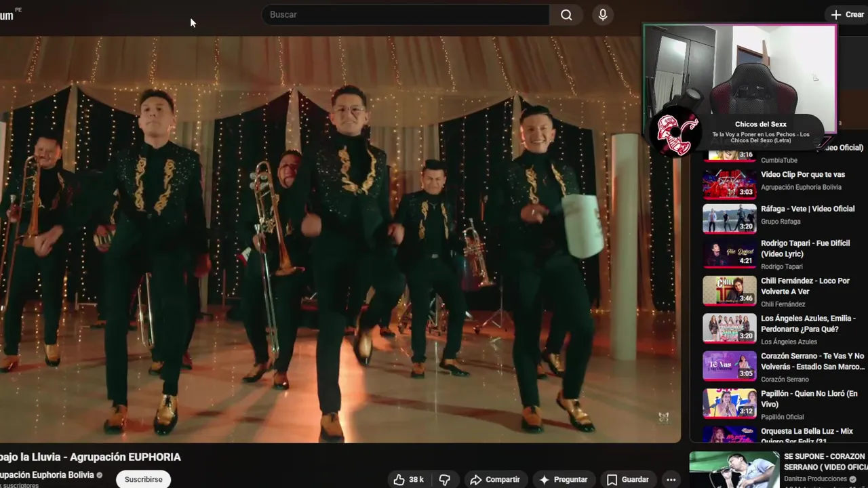Click the 38 k like count
Image resolution: width=868 pixels, height=488 pixels.
pos(416,480)
